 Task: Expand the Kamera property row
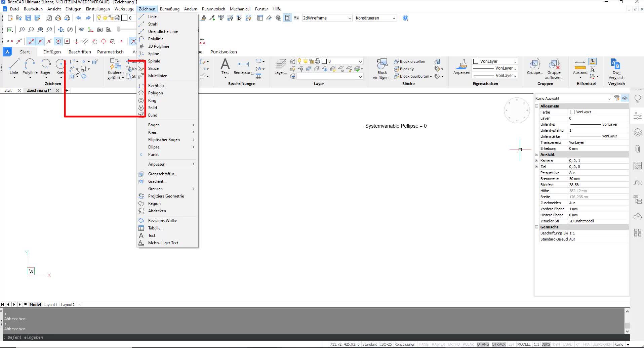coord(537,160)
